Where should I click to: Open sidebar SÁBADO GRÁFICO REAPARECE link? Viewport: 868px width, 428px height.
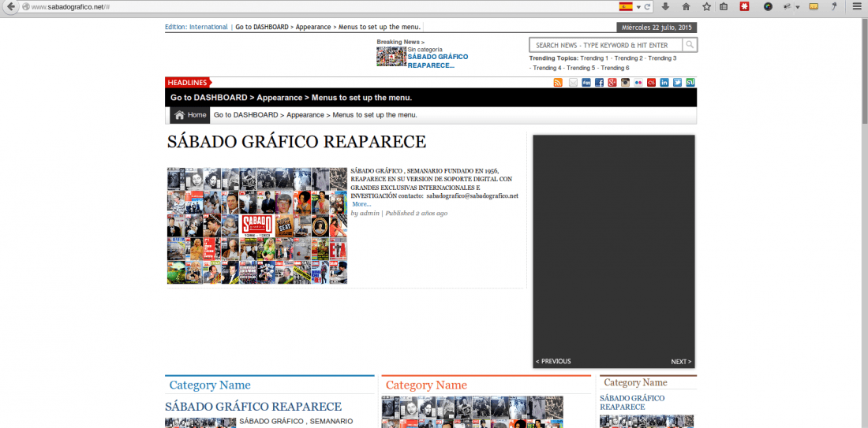(x=632, y=403)
